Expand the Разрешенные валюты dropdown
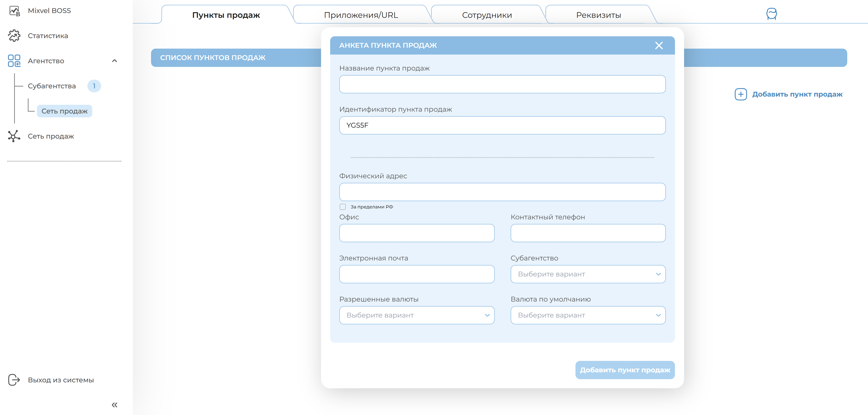868x415 pixels. pyautogui.click(x=416, y=315)
